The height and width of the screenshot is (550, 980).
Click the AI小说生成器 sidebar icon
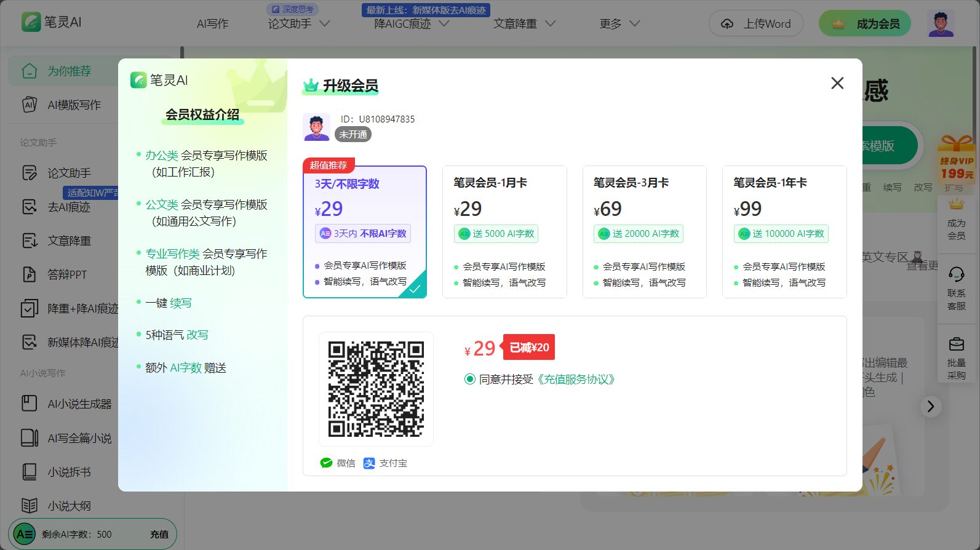(30, 404)
